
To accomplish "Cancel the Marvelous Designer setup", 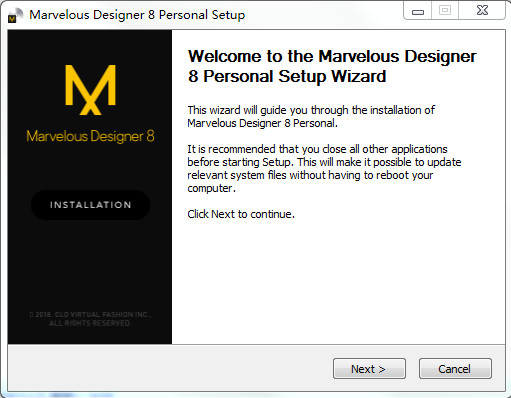I will 455,369.
